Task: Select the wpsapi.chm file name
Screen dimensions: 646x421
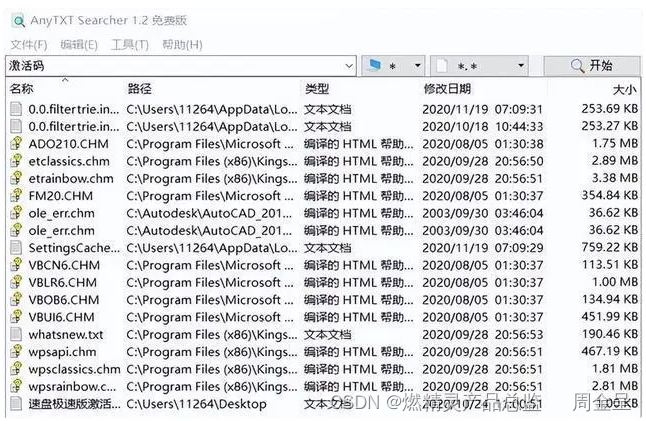Action: click(62, 352)
